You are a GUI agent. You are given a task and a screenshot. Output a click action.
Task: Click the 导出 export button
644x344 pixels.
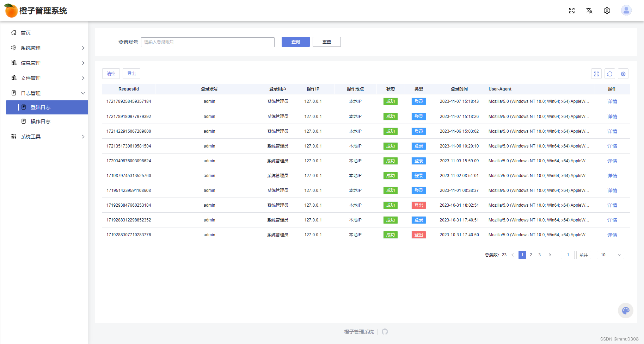tap(131, 74)
